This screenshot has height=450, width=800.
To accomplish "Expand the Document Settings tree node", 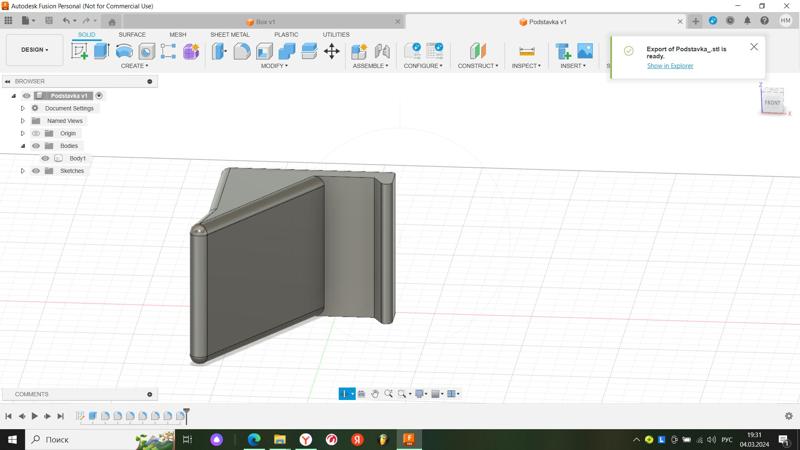I will [x=23, y=108].
